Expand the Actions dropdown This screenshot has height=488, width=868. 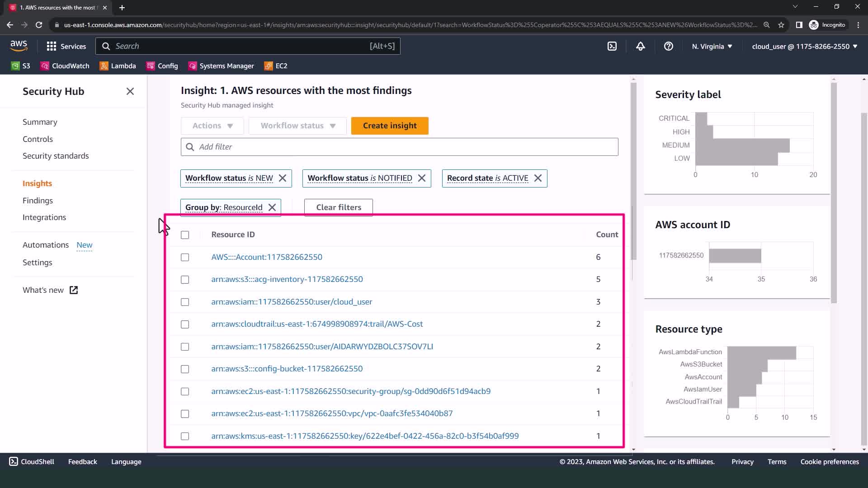tap(212, 126)
